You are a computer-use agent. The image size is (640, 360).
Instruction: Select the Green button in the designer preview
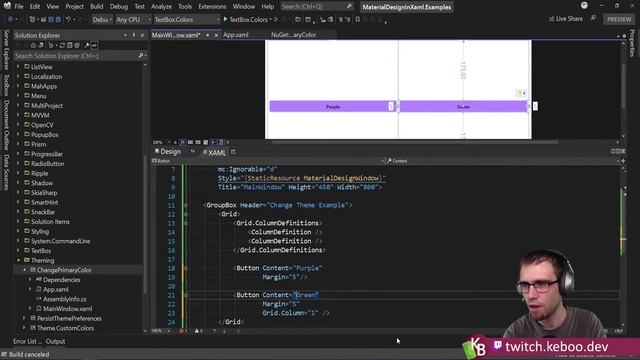[463, 107]
